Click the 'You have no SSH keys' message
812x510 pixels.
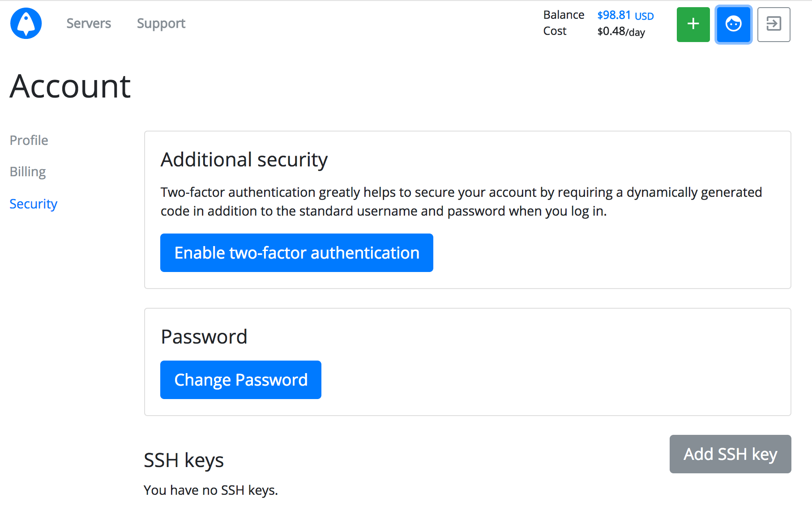click(x=211, y=490)
